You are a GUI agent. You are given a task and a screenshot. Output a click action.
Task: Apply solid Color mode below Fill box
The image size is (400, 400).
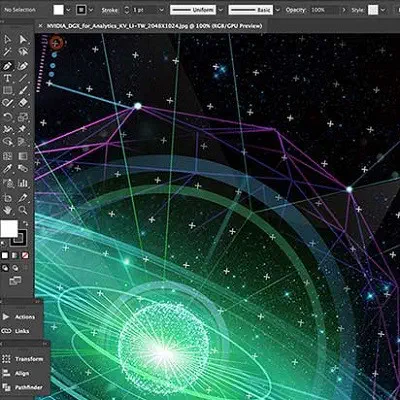[x=5, y=255]
